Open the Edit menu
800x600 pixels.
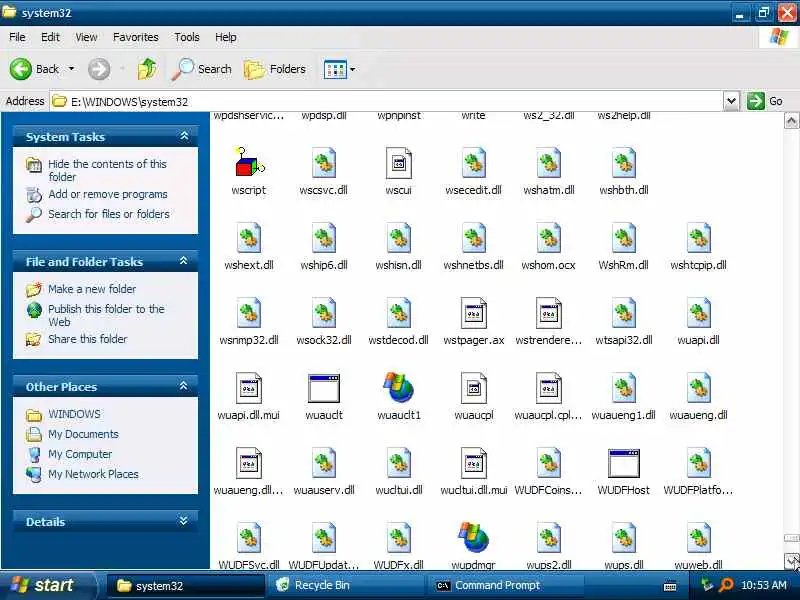(50, 37)
